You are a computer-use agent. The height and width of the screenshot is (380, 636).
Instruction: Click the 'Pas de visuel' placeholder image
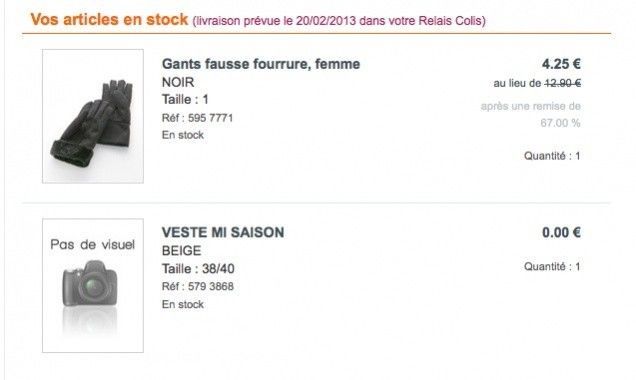(93, 286)
